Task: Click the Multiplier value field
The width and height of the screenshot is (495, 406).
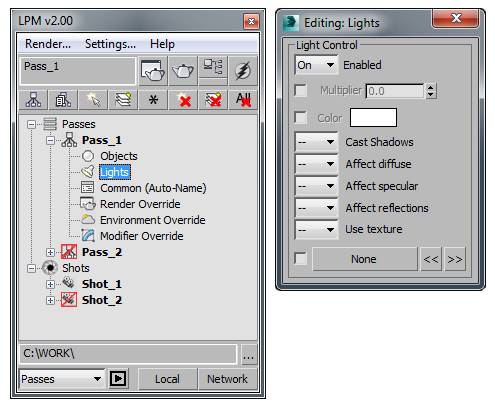Action: tap(395, 91)
